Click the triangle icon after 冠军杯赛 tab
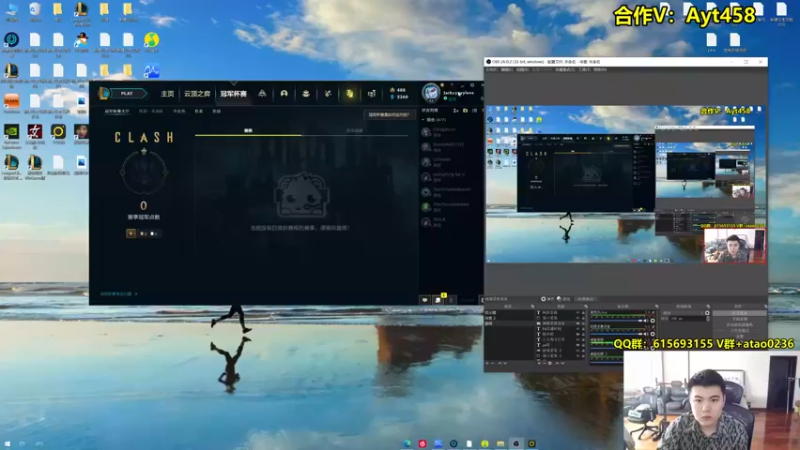This screenshot has width=800, height=450. (x=262, y=93)
